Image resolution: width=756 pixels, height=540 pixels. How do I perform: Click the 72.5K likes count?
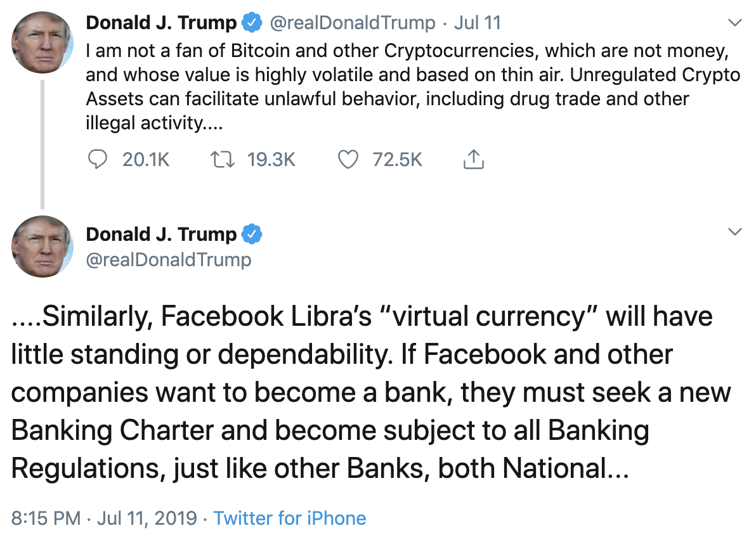[x=397, y=160]
